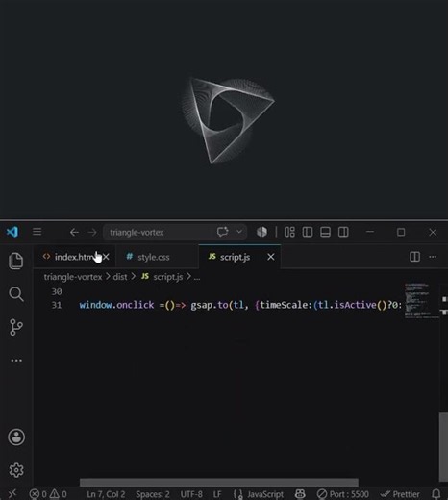Open the Manage gear settings icon
This screenshot has height=500, width=448.
[16, 470]
